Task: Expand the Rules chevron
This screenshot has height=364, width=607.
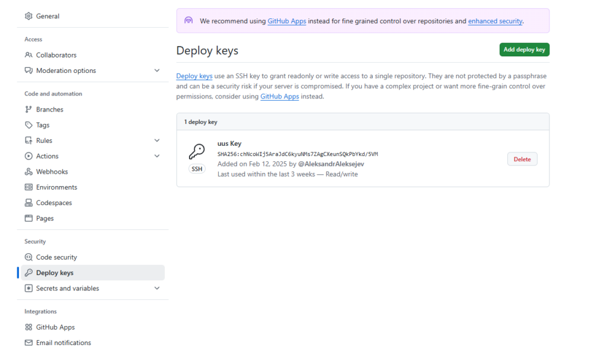Action: 156,140
